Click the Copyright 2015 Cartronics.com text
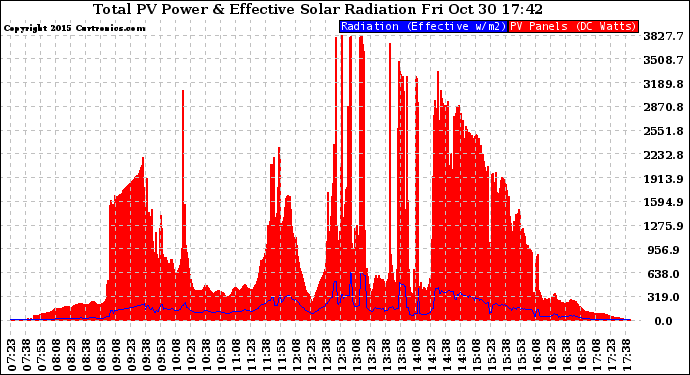This screenshot has height=375, width=690. [74, 28]
